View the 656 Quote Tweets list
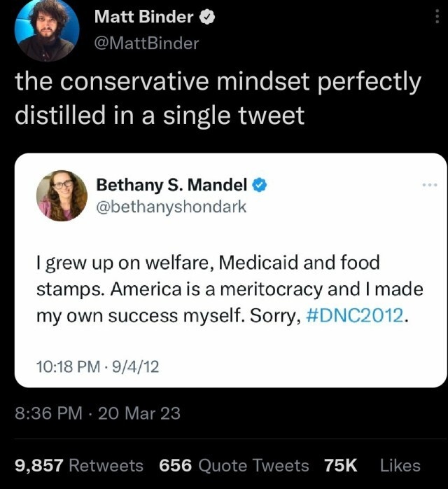This screenshot has width=448, height=489. (x=234, y=466)
